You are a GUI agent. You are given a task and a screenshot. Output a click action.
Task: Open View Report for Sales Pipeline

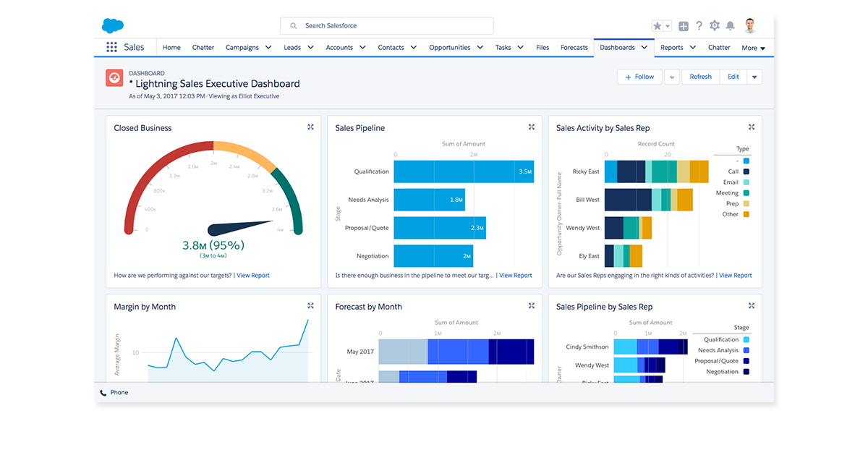[515, 275]
